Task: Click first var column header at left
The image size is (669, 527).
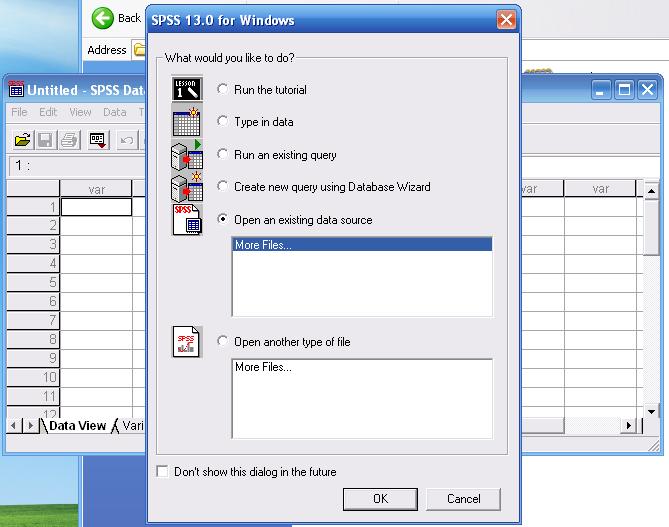Action: [x=96, y=189]
